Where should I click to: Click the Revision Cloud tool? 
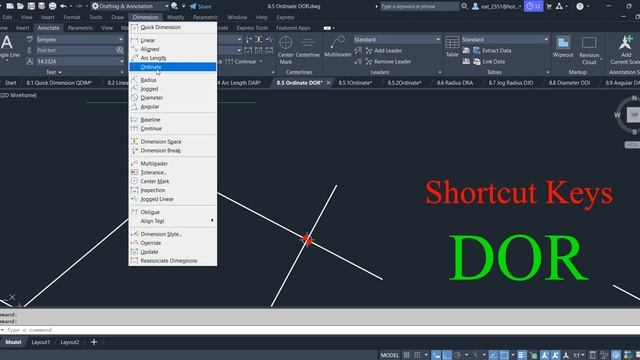pos(589,50)
